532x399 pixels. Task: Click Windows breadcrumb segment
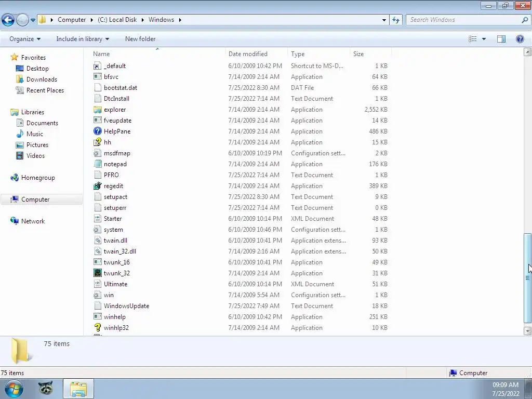(161, 20)
